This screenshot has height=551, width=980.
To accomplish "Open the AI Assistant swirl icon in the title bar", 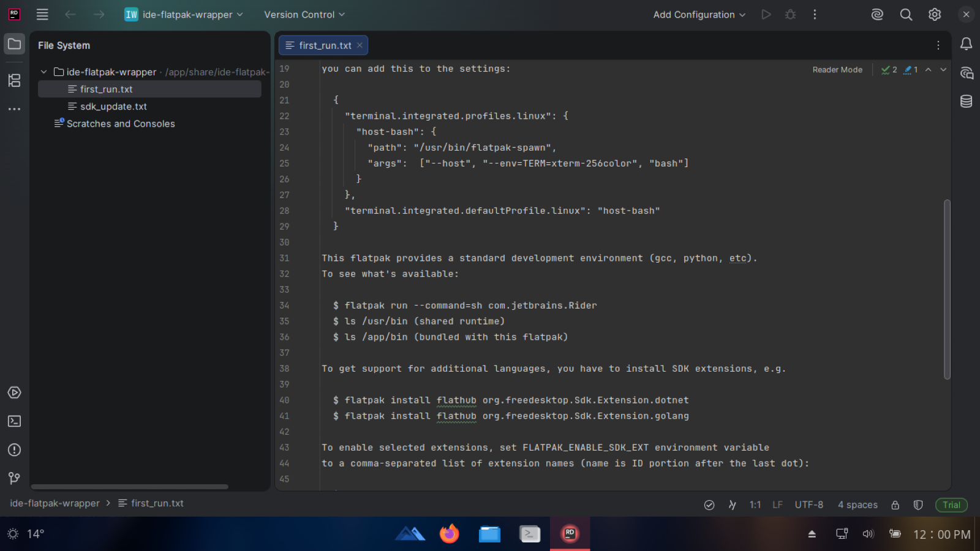I will click(877, 14).
